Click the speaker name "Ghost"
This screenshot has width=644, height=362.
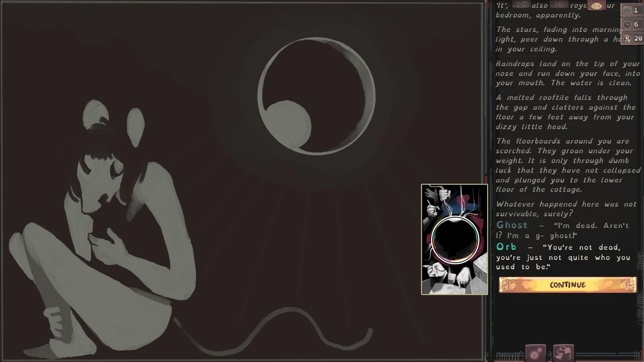[x=512, y=225]
